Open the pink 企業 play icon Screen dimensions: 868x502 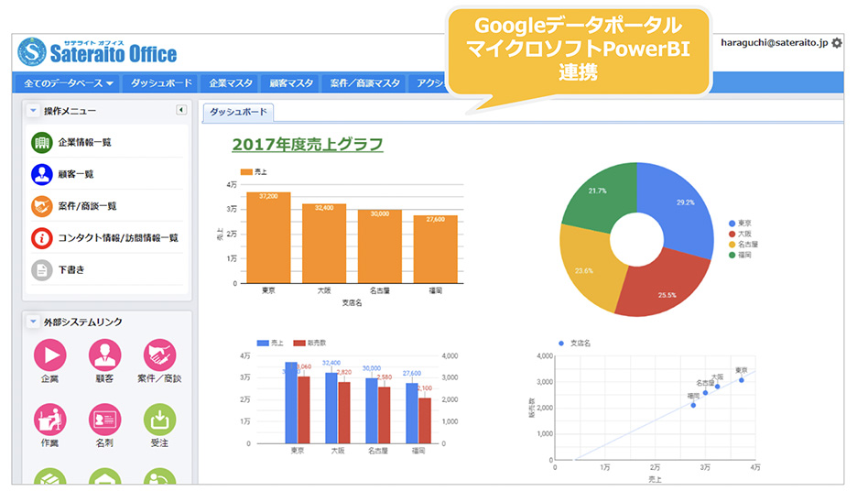49,355
